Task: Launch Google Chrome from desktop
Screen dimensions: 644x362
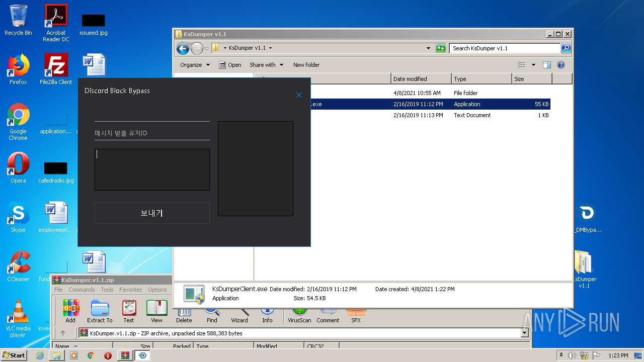Action: pyautogui.click(x=18, y=122)
